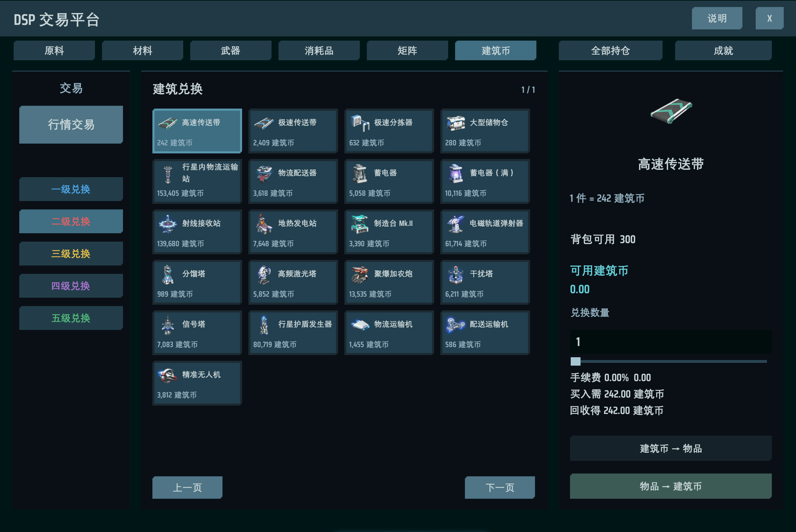This screenshot has height=532, width=796.
Task: Click the 物流运输机 vessel icon
Action: [360, 325]
